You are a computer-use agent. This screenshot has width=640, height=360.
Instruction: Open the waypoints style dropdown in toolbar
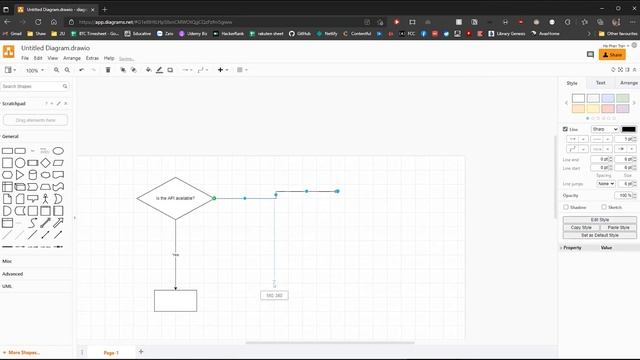coord(203,70)
